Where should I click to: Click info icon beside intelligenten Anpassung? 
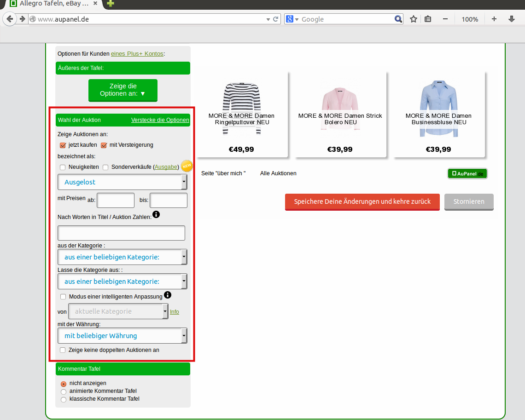[x=168, y=295]
